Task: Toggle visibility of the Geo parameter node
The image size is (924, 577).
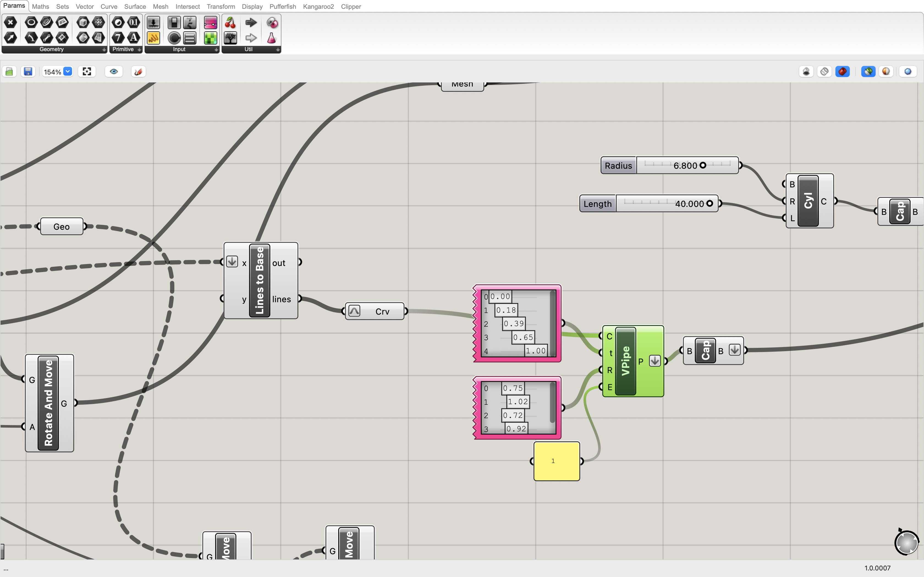Action: pos(62,226)
